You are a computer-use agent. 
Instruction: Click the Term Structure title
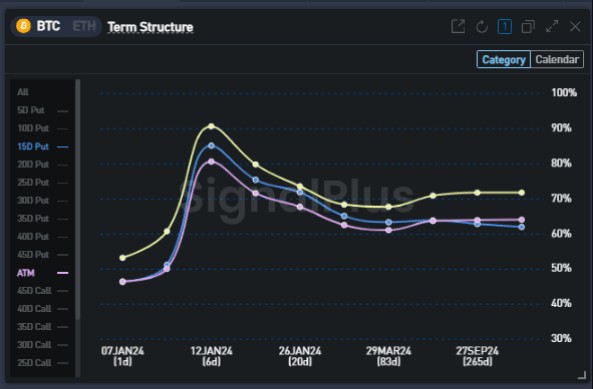(150, 27)
